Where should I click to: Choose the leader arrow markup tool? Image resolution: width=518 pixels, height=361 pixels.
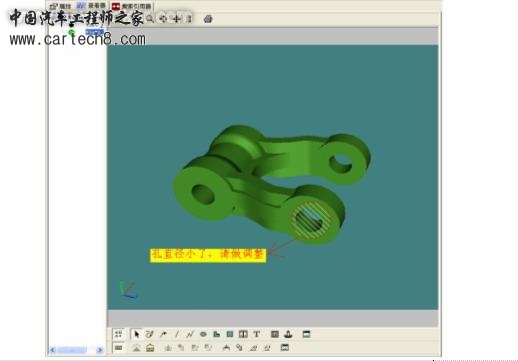tap(163, 334)
